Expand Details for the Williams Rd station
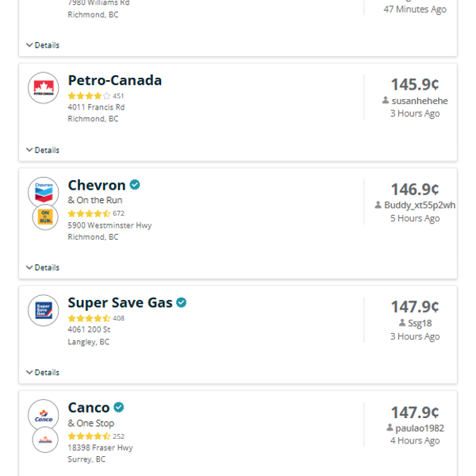476x476 pixels. 43,45
